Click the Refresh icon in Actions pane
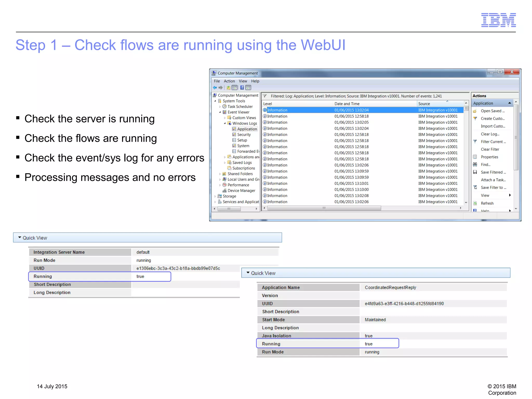The width and height of the screenshot is (532, 399). 475,203
